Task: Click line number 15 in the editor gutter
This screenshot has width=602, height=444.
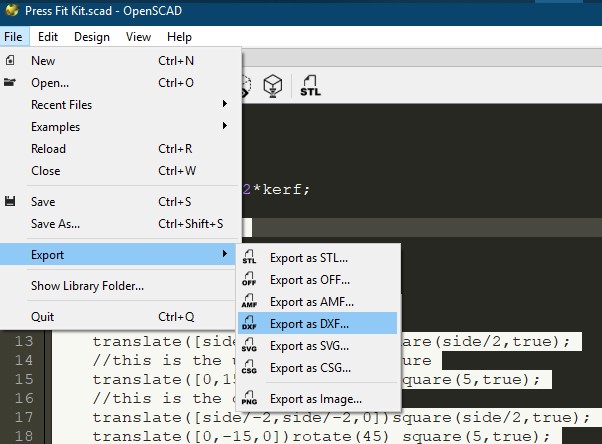Action: pyautogui.click(x=24, y=379)
